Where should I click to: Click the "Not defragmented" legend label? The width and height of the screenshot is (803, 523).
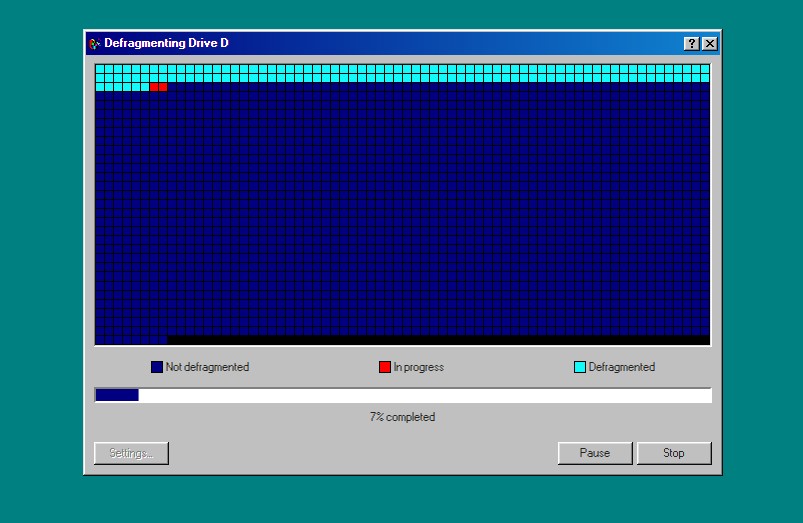pyautogui.click(x=207, y=367)
